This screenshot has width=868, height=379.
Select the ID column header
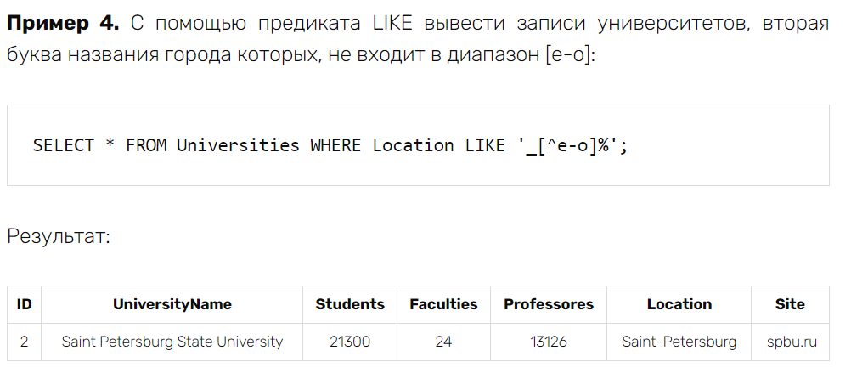tap(24, 304)
